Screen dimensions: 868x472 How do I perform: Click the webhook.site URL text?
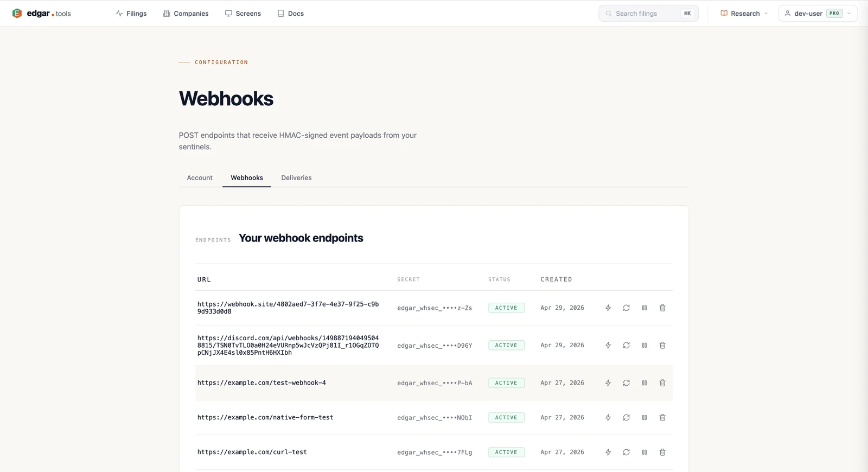point(288,308)
